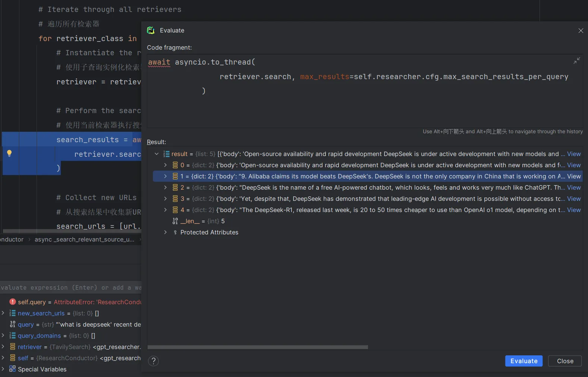588x377 pixels.
Task: Expand the retriever TavilySearch variable
Action: (3, 346)
